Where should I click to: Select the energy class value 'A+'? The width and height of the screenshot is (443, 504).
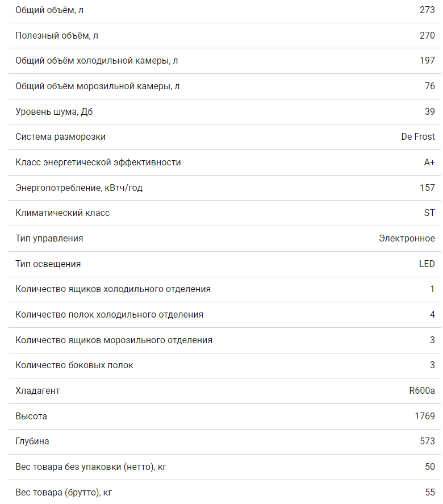429,163
